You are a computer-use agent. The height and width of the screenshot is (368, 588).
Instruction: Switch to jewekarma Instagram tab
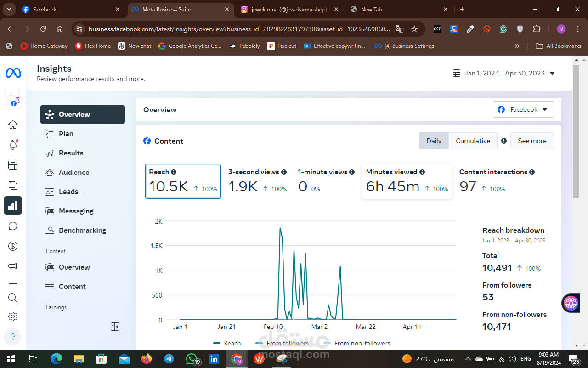pyautogui.click(x=289, y=9)
